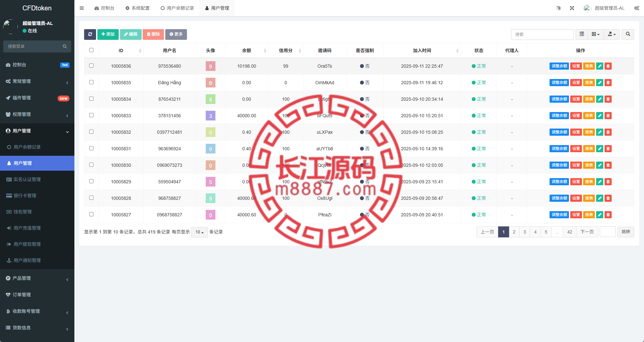The width and height of the screenshot is (644, 342).
Task: Tick the checkbox for user 10005836
Action: pyautogui.click(x=91, y=66)
